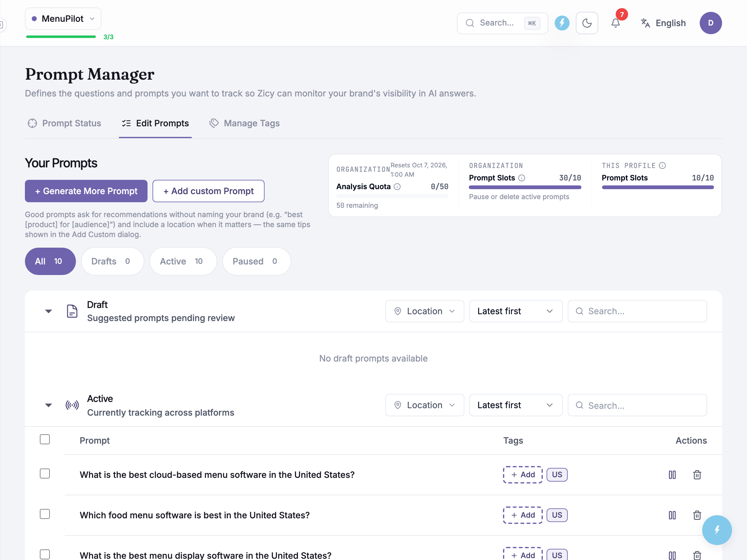Open Latest first sort in Active section
747x560 pixels.
[x=516, y=405]
